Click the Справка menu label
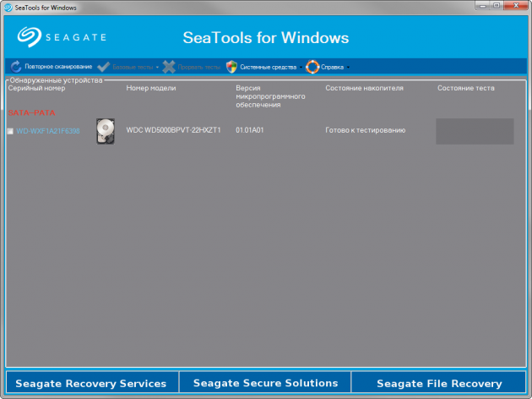Viewport: 532px width, 399px height. point(332,68)
